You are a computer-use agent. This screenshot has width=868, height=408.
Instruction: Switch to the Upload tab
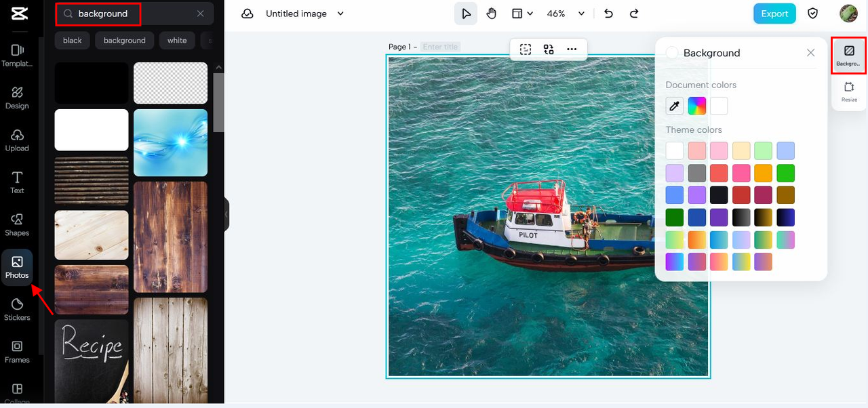[17, 140]
